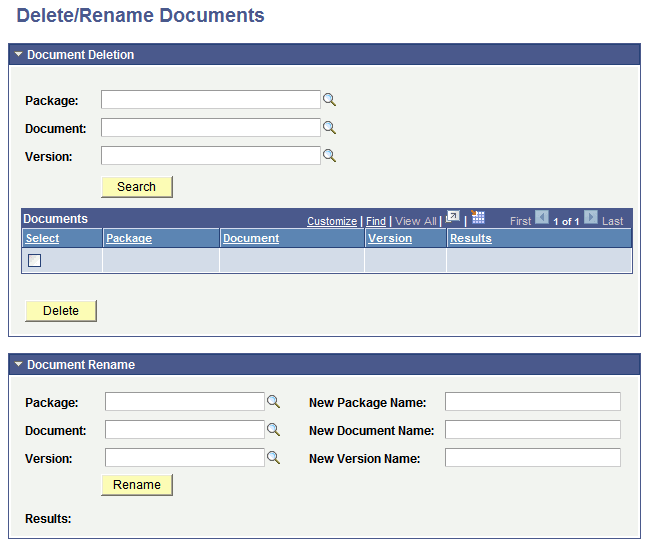Focus Package field in Document Deletion

211,100
